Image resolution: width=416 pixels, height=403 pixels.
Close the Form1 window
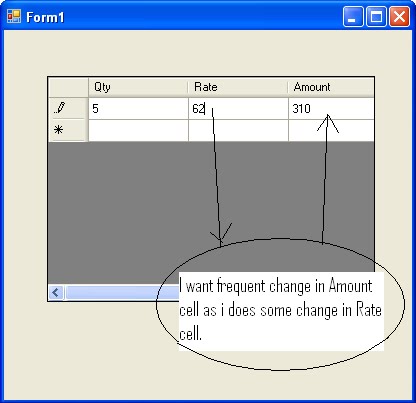click(x=399, y=16)
